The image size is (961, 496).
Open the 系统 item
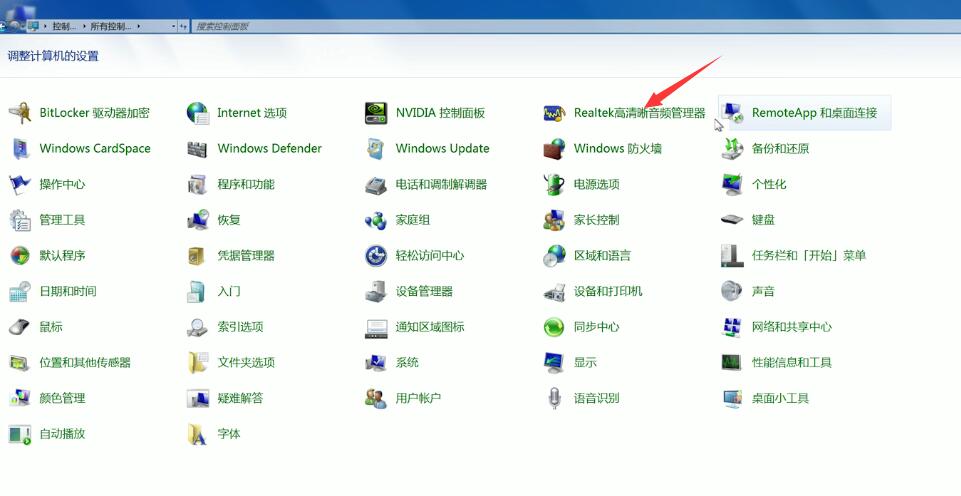pos(392,362)
